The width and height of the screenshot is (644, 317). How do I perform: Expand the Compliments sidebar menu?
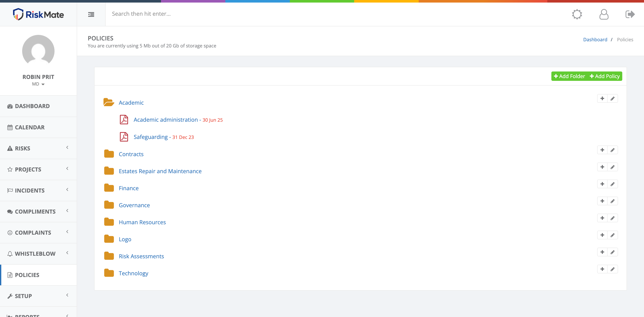click(x=38, y=212)
